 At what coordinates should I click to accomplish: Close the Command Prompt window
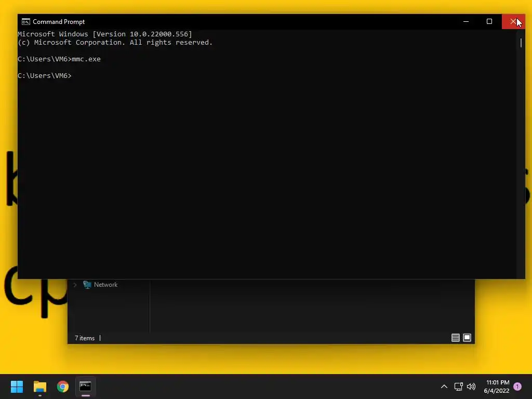513,21
